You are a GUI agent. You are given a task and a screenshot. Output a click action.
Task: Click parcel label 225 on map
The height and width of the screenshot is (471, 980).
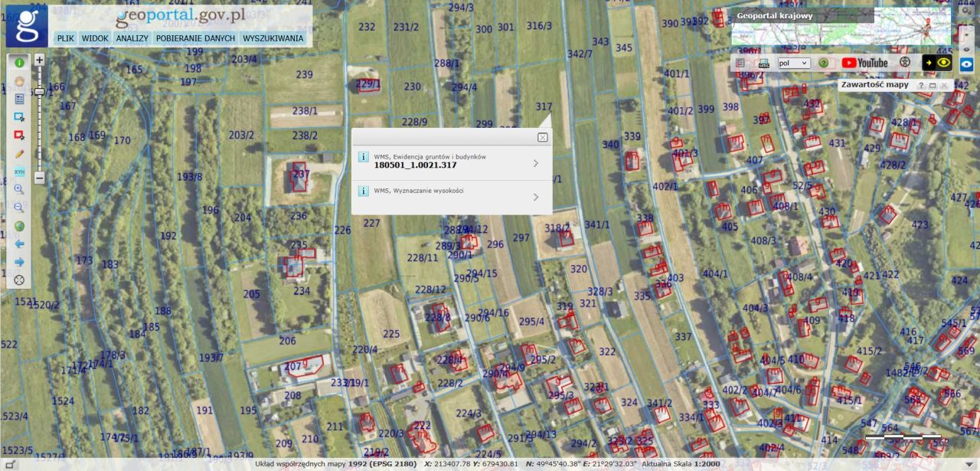point(391,334)
